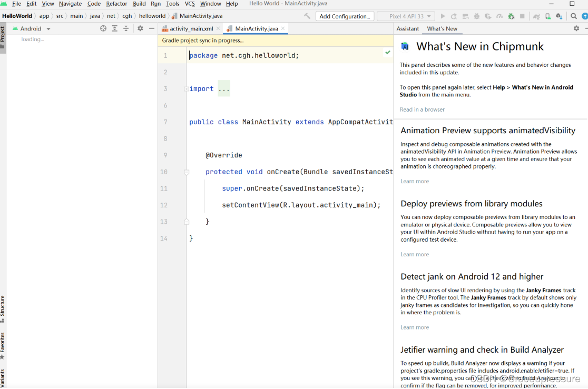Click line 12 setContentView code

click(301, 205)
